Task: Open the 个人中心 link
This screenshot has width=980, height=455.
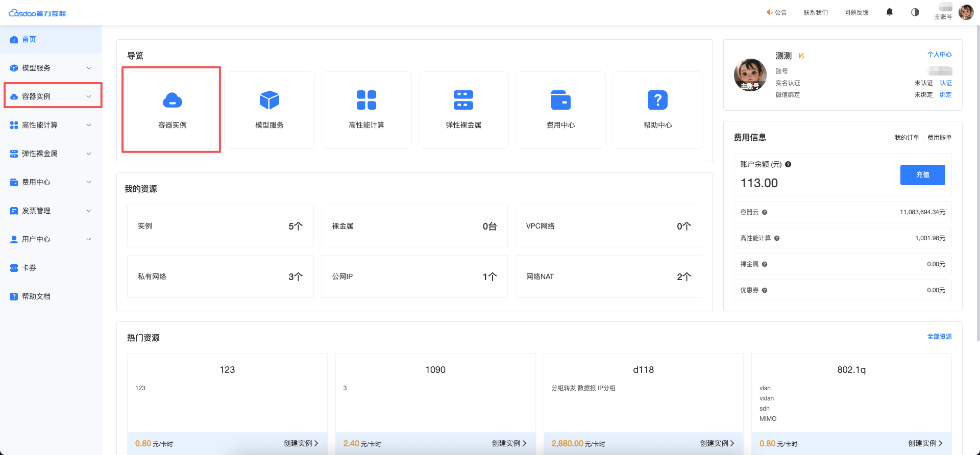Action: [x=940, y=55]
